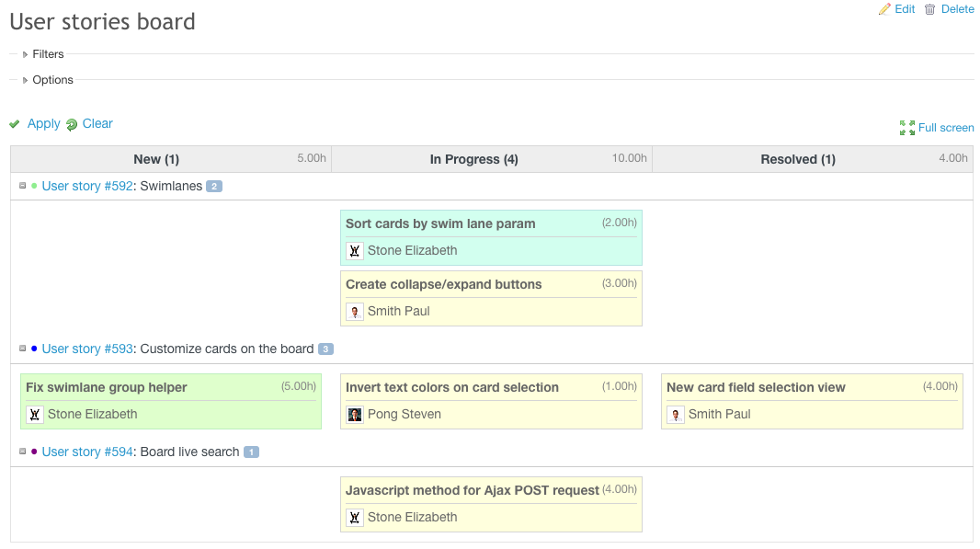Click Pong Steven's avatar icon
Screen dimensions: 980x549
(355, 414)
